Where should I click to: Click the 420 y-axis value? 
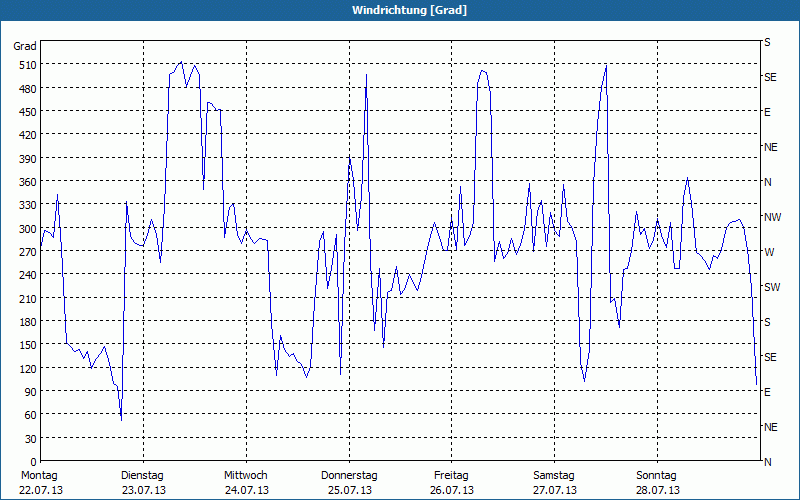pos(27,135)
